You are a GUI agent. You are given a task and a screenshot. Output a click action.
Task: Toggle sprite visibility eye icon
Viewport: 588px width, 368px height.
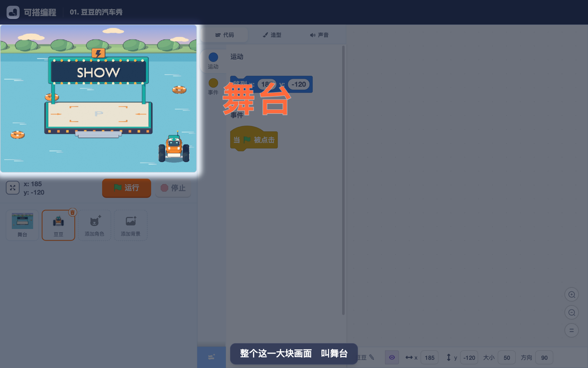pyautogui.click(x=392, y=358)
